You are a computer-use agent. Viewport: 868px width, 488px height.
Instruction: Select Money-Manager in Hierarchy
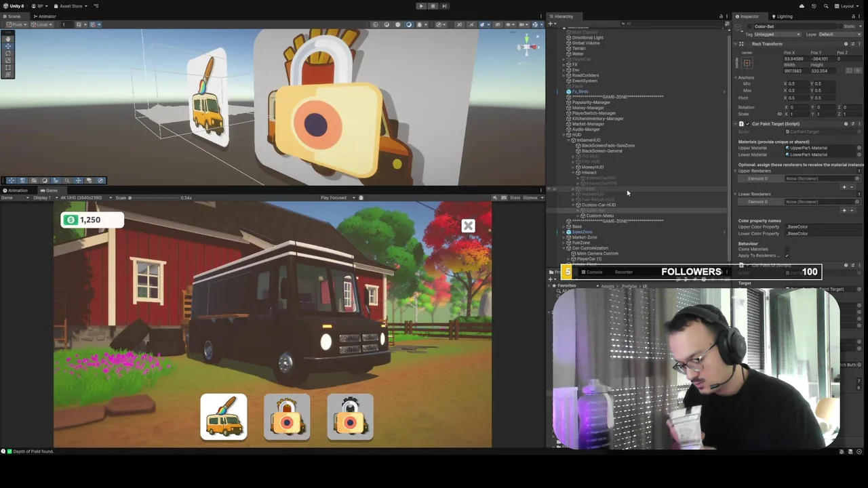coord(587,108)
